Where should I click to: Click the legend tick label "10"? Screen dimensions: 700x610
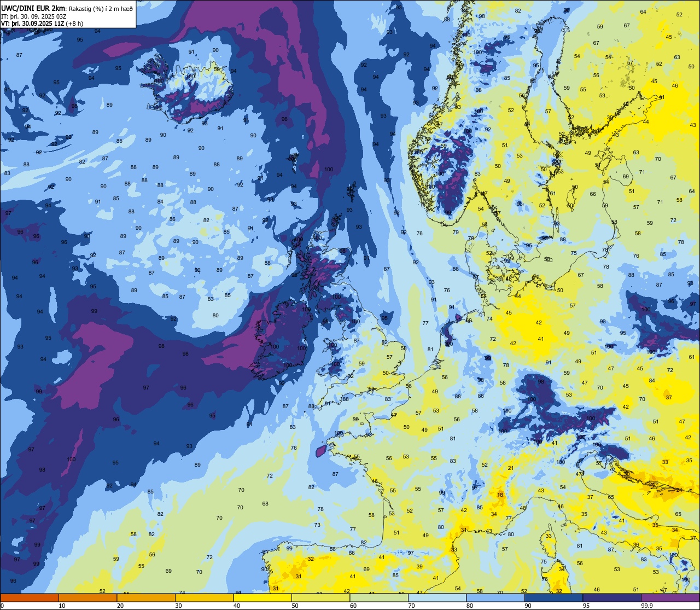tap(62, 606)
